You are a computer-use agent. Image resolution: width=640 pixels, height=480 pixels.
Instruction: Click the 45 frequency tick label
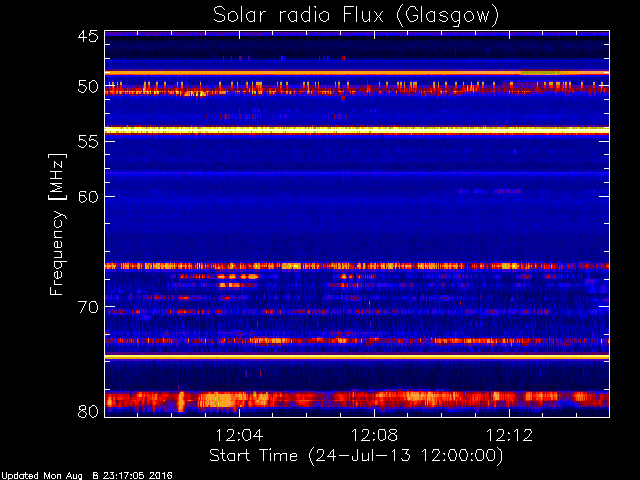88,36
